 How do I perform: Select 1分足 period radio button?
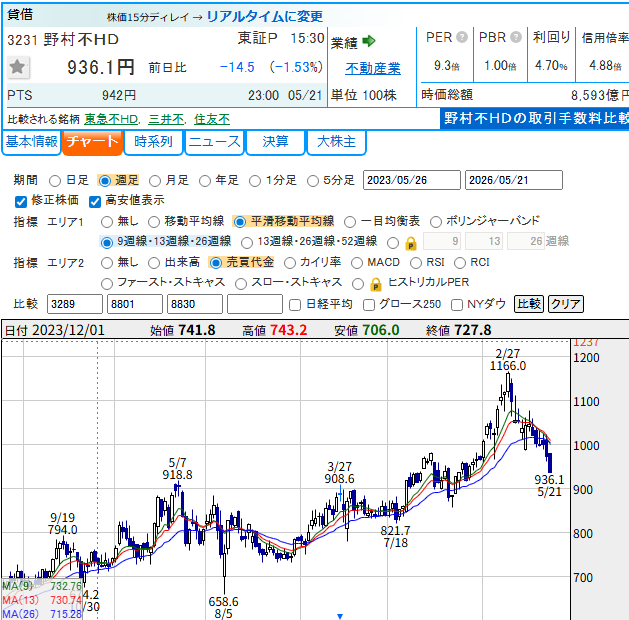click(255, 181)
